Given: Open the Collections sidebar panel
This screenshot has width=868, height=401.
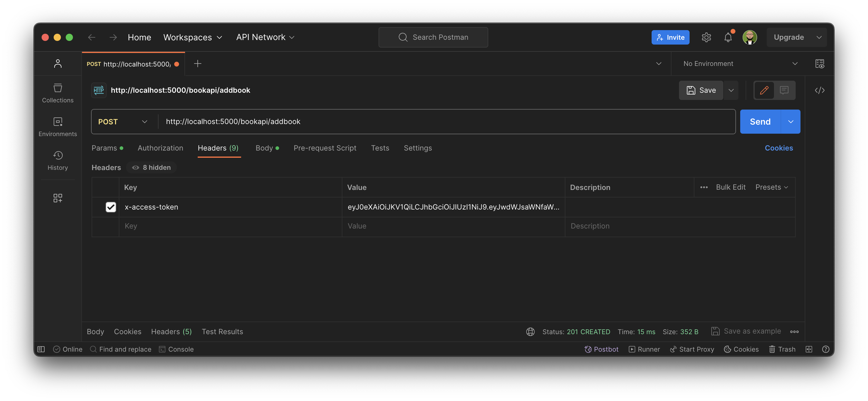Looking at the screenshot, I should 58,93.
